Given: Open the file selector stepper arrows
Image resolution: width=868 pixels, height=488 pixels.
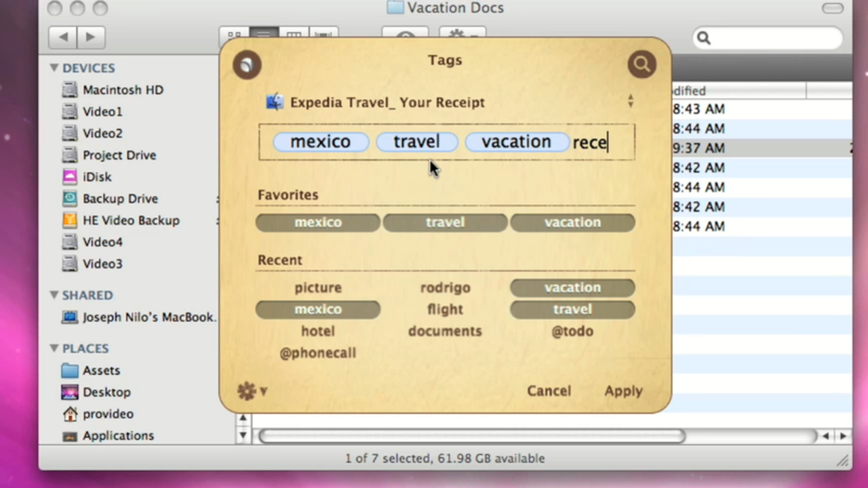Looking at the screenshot, I should click(631, 102).
